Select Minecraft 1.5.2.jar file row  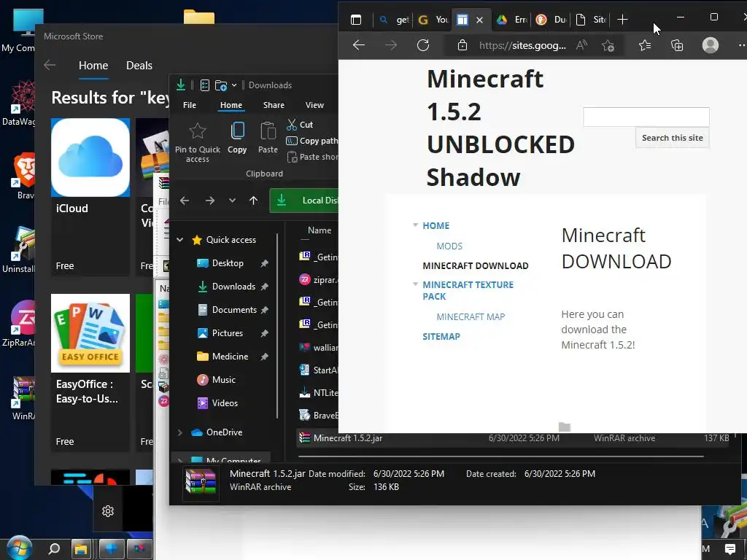[513, 438]
